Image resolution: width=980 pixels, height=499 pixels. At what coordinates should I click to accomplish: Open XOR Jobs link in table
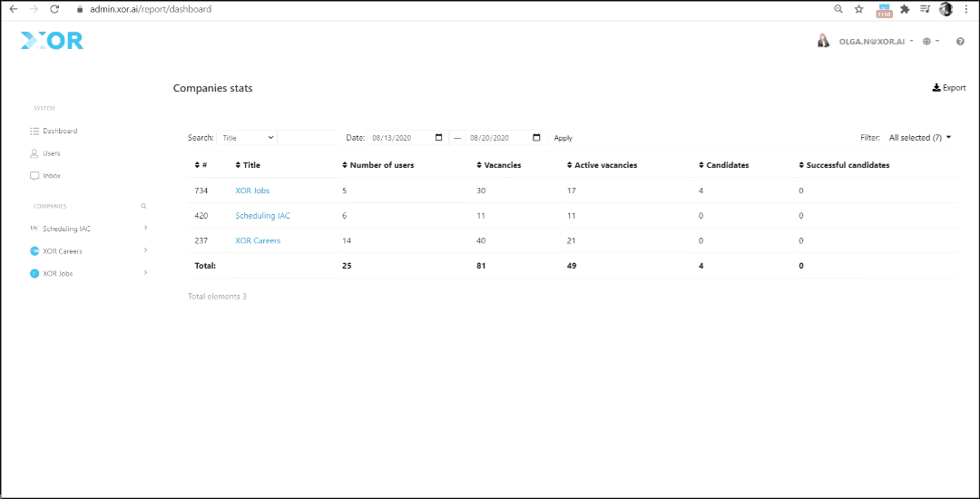(x=252, y=191)
